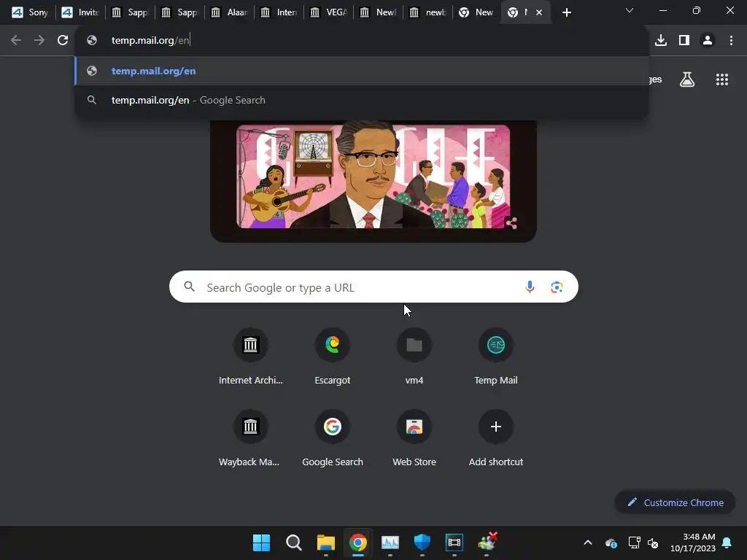747x560 pixels.
Task: Open the vm4 folder shortcut
Action: tap(414, 356)
